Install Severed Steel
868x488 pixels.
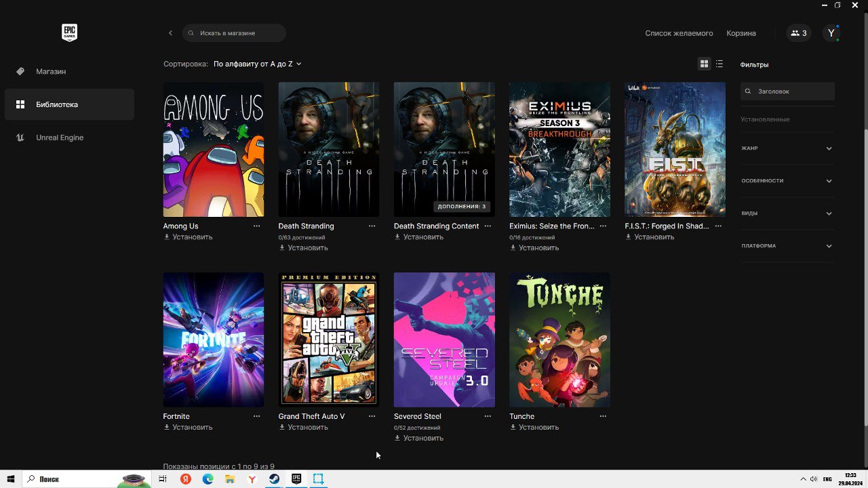[x=418, y=438]
